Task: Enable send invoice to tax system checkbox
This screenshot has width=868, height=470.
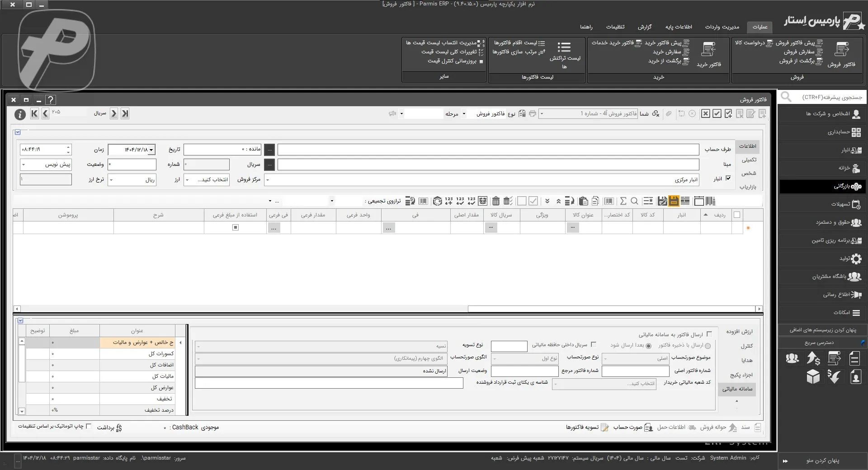Action: pos(709,334)
